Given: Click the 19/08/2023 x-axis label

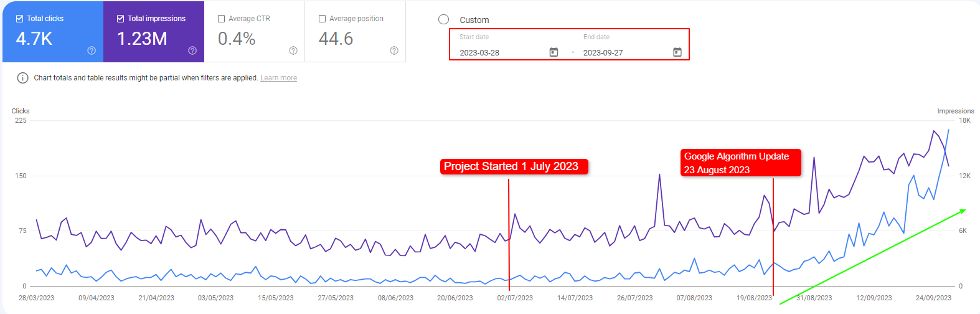Looking at the screenshot, I should [754, 298].
